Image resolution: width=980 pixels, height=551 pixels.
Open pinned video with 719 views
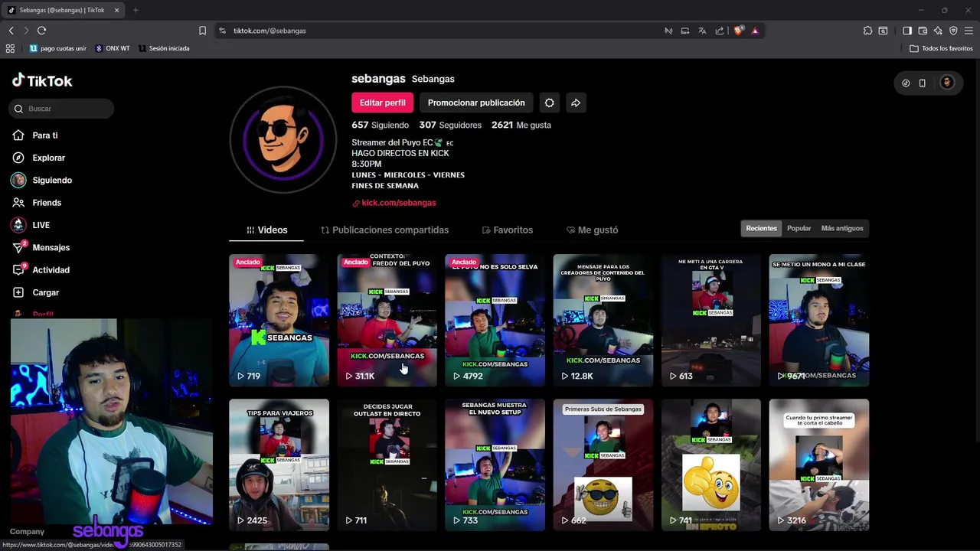click(x=279, y=320)
